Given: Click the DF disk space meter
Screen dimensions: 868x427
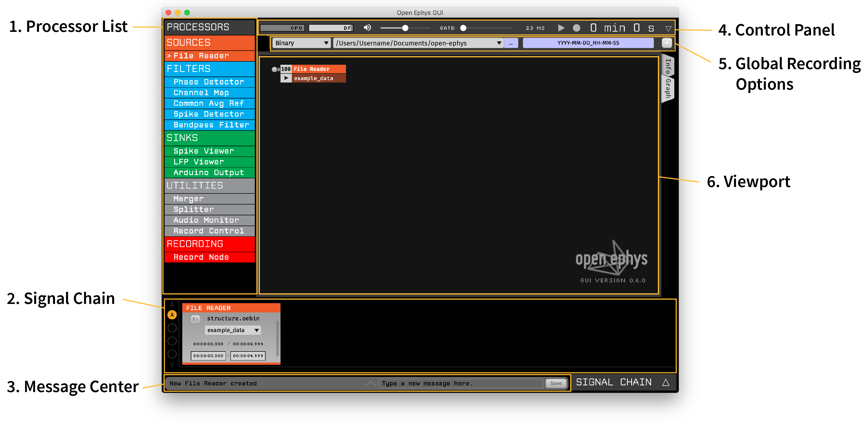Looking at the screenshot, I should tap(331, 28).
